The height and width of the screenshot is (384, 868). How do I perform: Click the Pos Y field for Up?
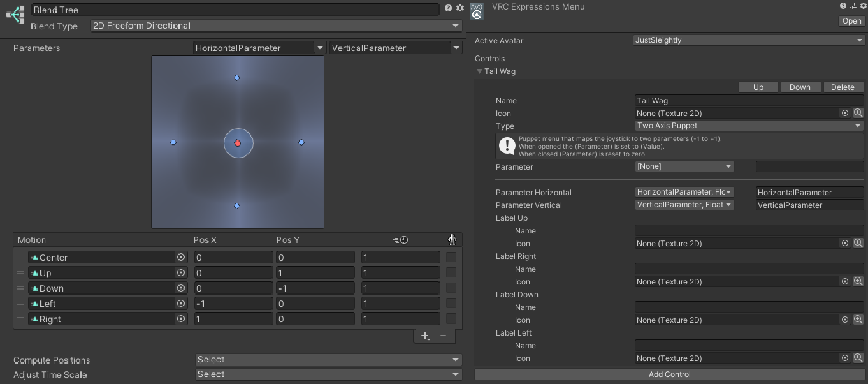pos(315,272)
